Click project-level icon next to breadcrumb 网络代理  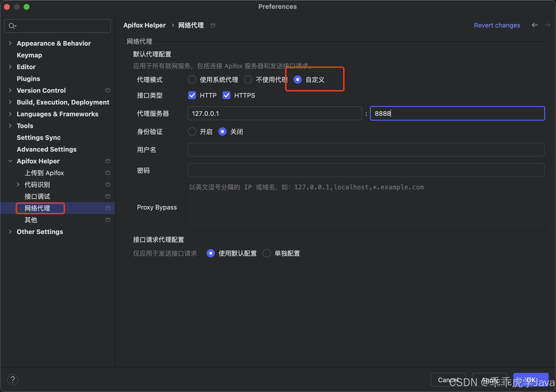(213, 26)
